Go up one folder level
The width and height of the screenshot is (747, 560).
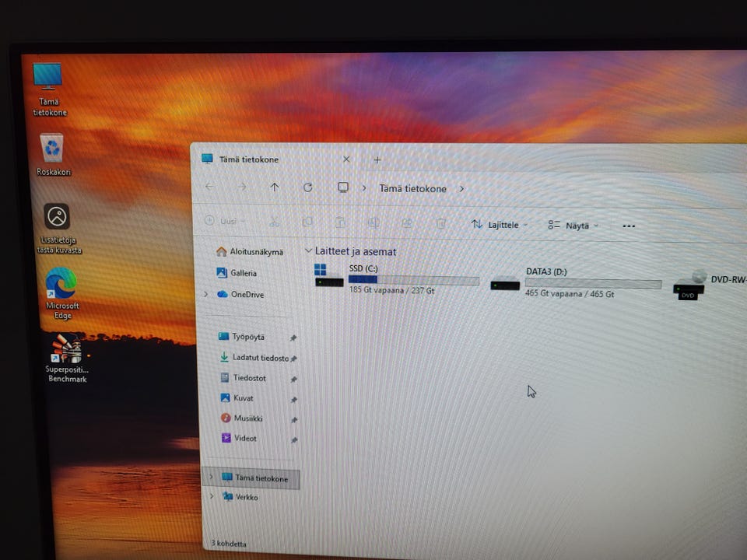coord(275,187)
